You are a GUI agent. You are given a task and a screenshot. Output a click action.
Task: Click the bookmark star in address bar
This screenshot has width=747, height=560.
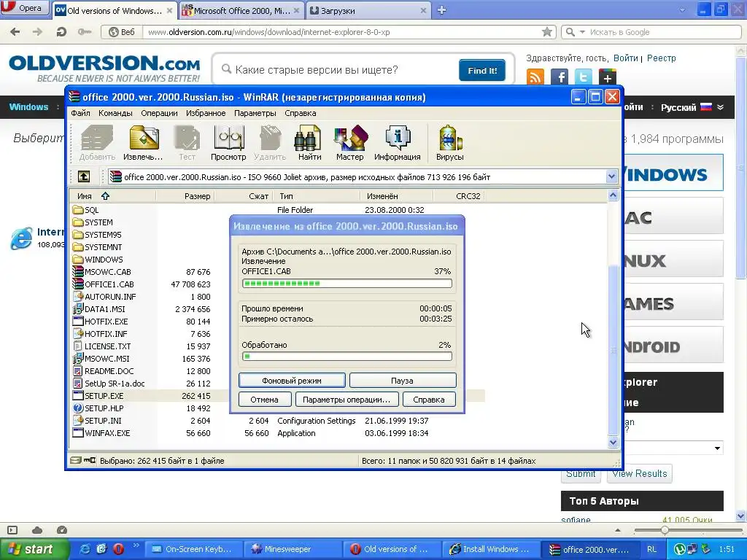(x=547, y=32)
